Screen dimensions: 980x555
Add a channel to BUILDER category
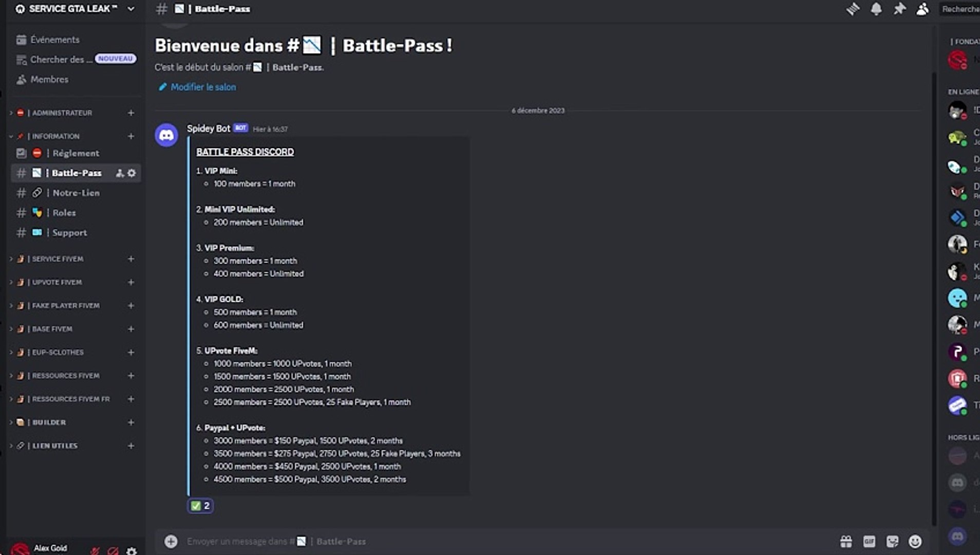click(131, 422)
